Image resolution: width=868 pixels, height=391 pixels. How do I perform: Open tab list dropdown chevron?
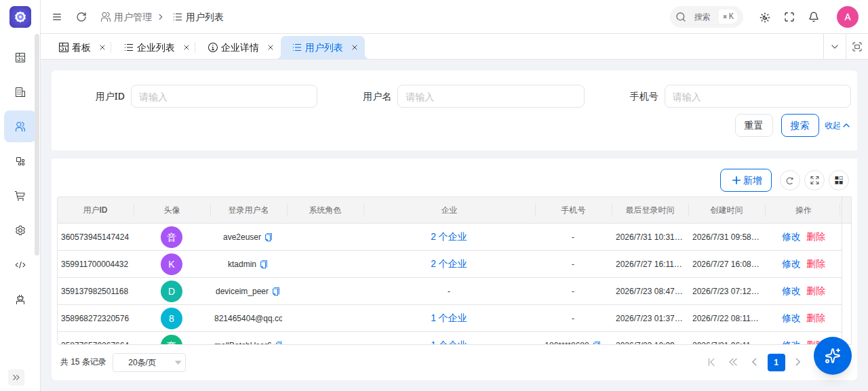click(x=835, y=47)
